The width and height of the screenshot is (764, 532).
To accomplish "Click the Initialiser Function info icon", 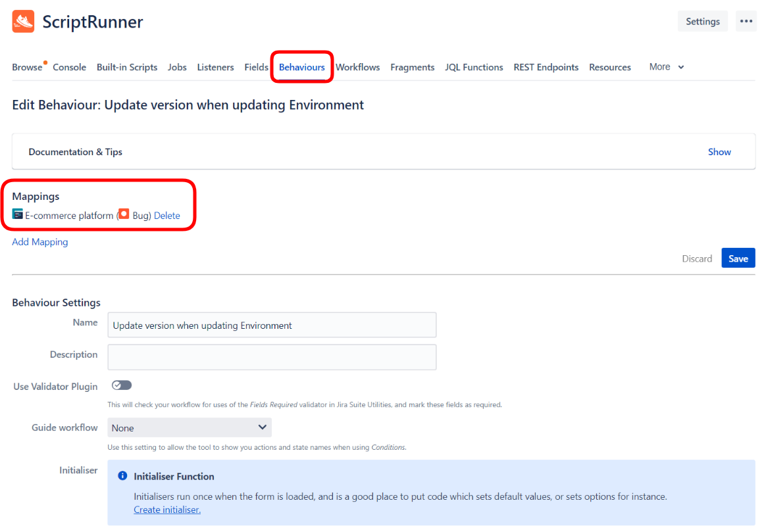I will [x=122, y=476].
